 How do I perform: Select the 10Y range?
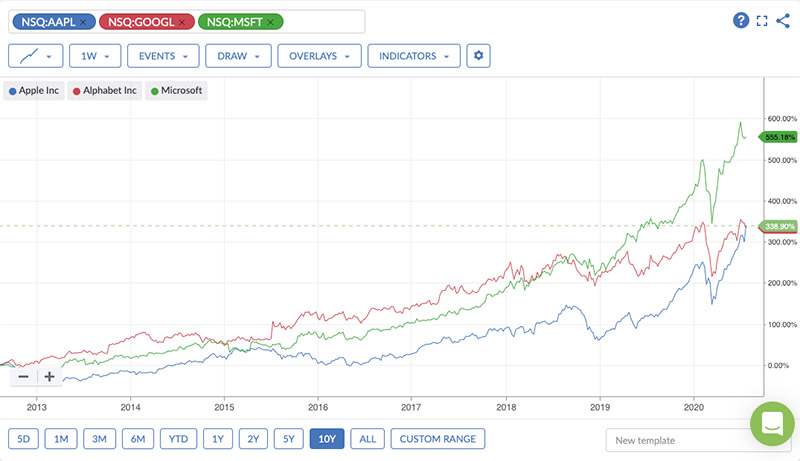[327, 439]
